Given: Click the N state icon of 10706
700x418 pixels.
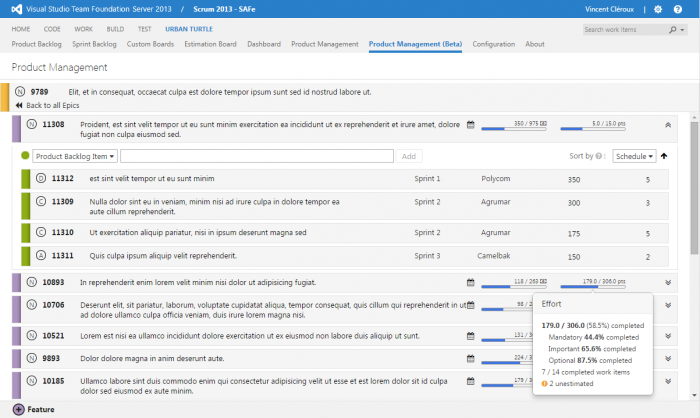Looking at the screenshot, I should point(32,305).
